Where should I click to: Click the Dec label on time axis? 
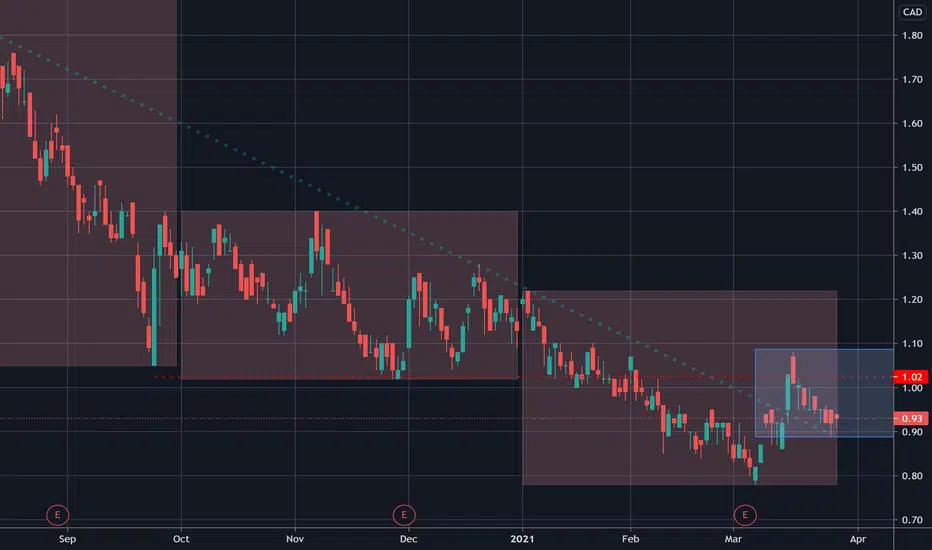click(408, 539)
